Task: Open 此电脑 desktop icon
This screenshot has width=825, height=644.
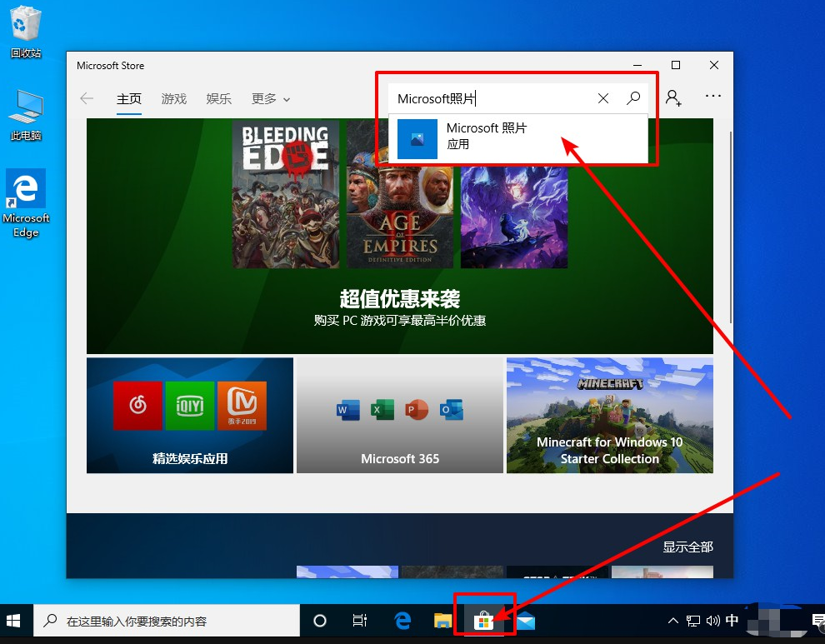Action: coord(25,115)
